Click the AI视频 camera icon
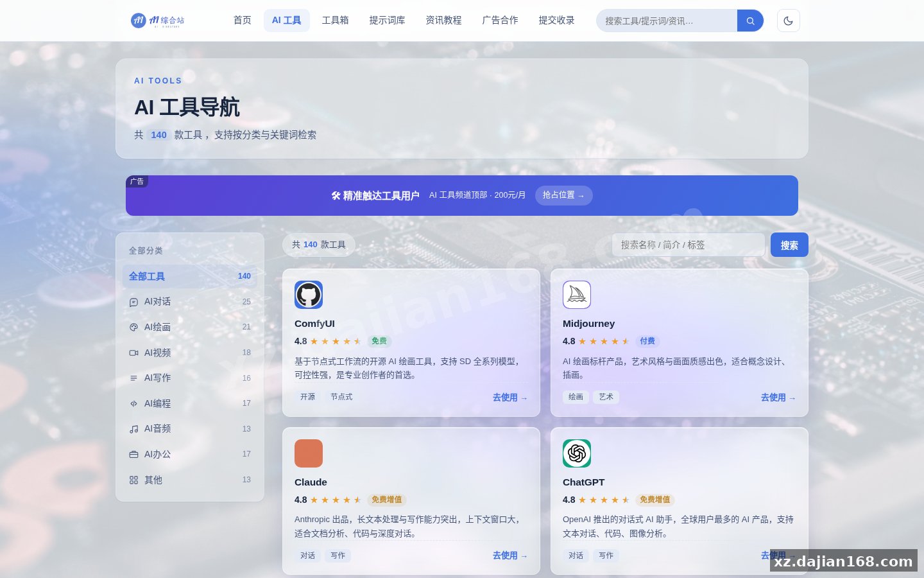This screenshot has width=924, height=578. point(133,353)
